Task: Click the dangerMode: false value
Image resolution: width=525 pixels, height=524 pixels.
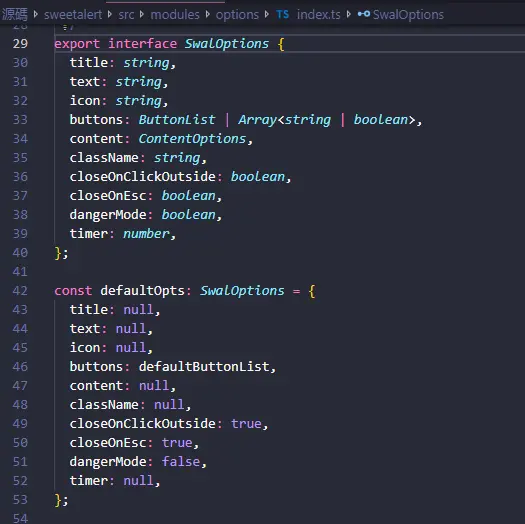Action: point(181,462)
